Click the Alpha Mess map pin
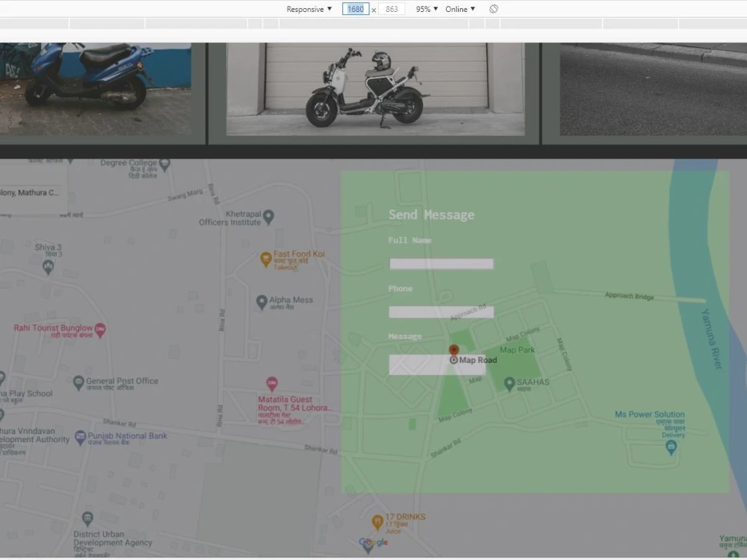The image size is (747, 560). tap(261, 302)
